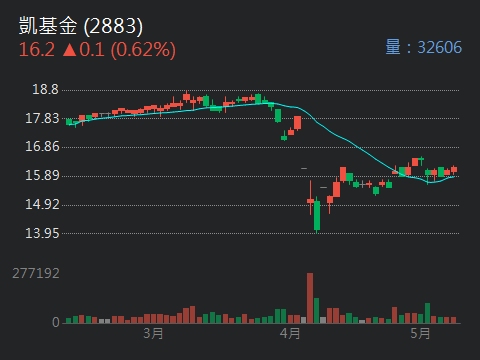Click the tall green volume bar near 5月

pos(427,313)
